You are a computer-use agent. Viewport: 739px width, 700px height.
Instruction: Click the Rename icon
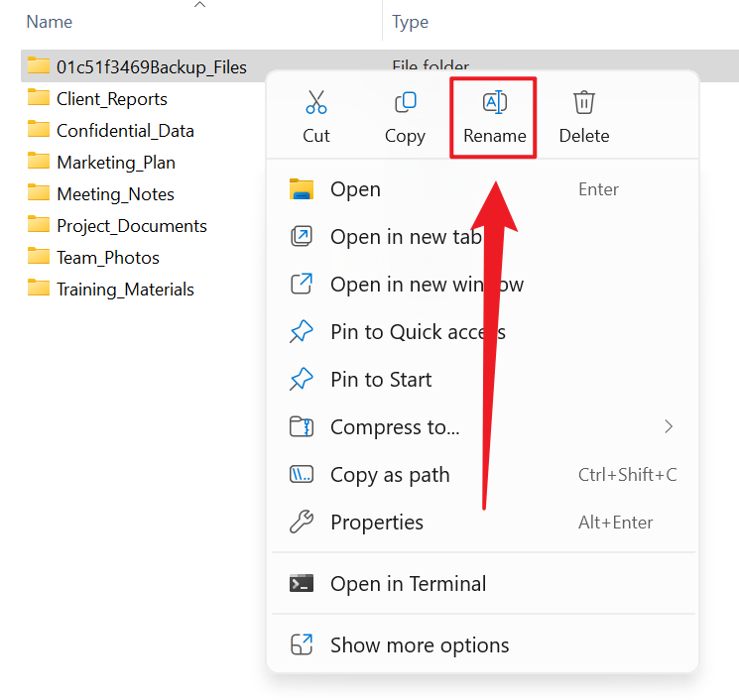coord(494,102)
